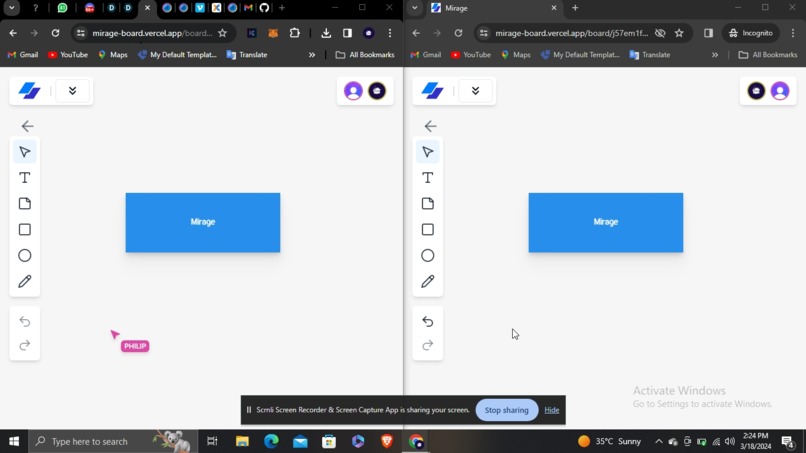Select the pointer tool in left window

coord(25,152)
